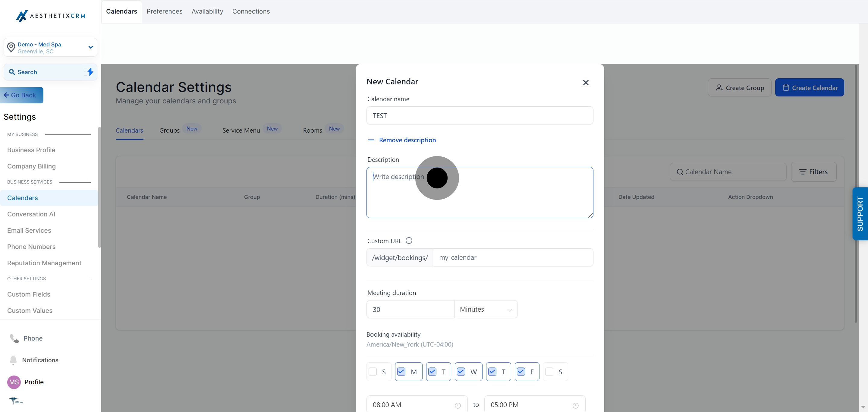Open the Minutes duration unit dropdown
This screenshot has width=868, height=412.
point(486,309)
